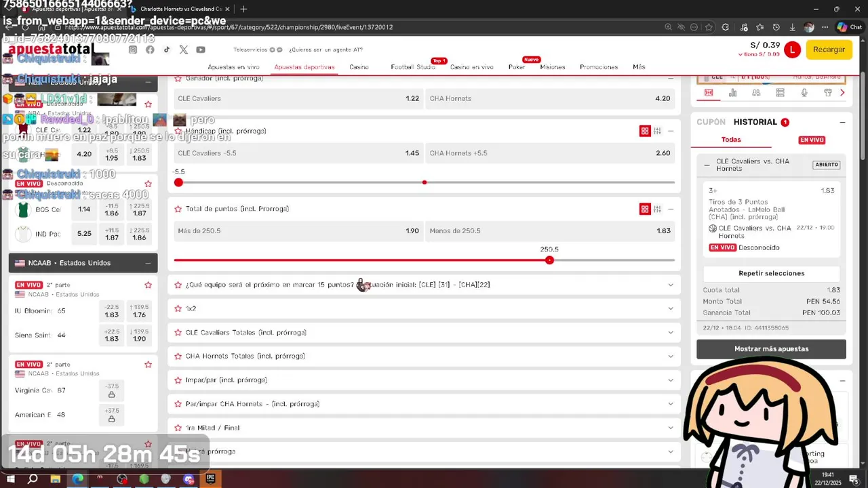Viewport: 868px width, 488px height.
Task: Expand Par/impar CHA Hornets chevron
Action: [671, 404]
